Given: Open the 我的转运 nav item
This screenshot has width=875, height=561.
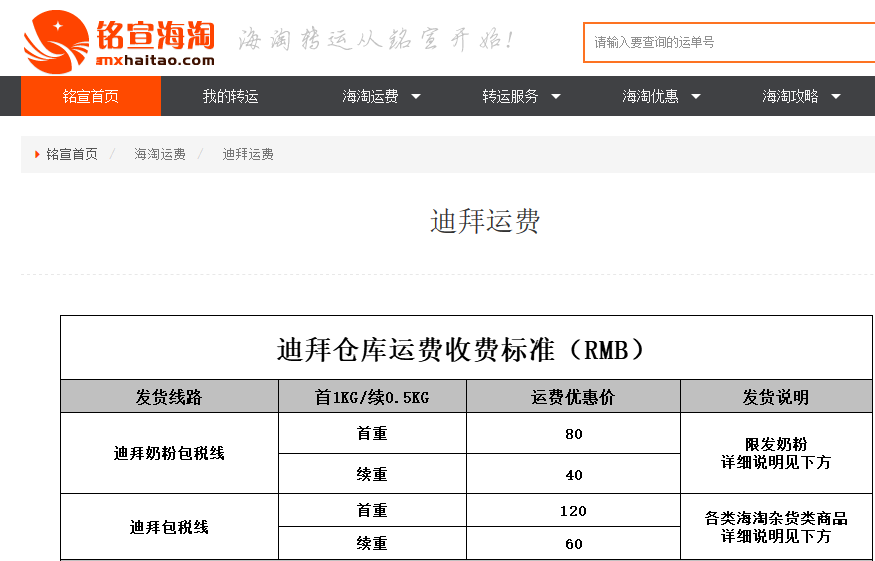Looking at the screenshot, I should 230,96.
